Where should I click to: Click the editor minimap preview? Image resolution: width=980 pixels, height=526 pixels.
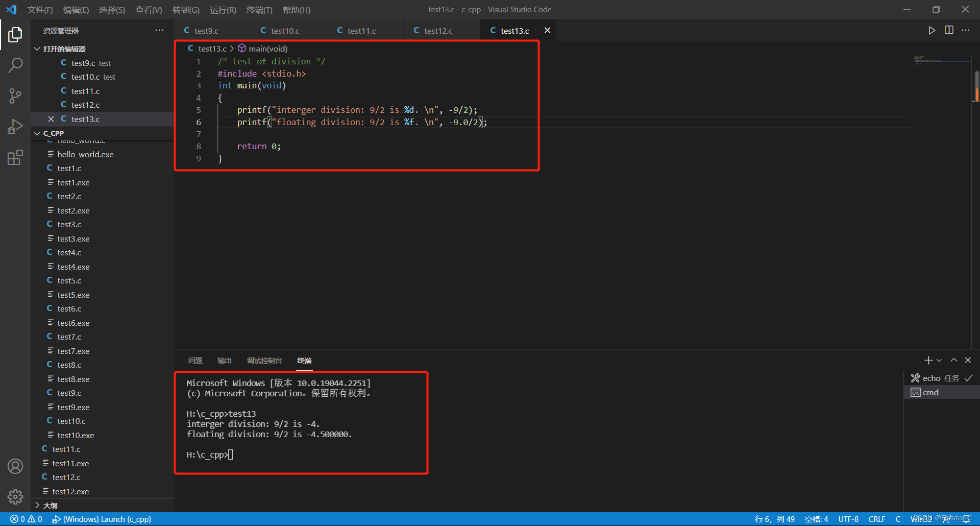pyautogui.click(x=942, y=60)
